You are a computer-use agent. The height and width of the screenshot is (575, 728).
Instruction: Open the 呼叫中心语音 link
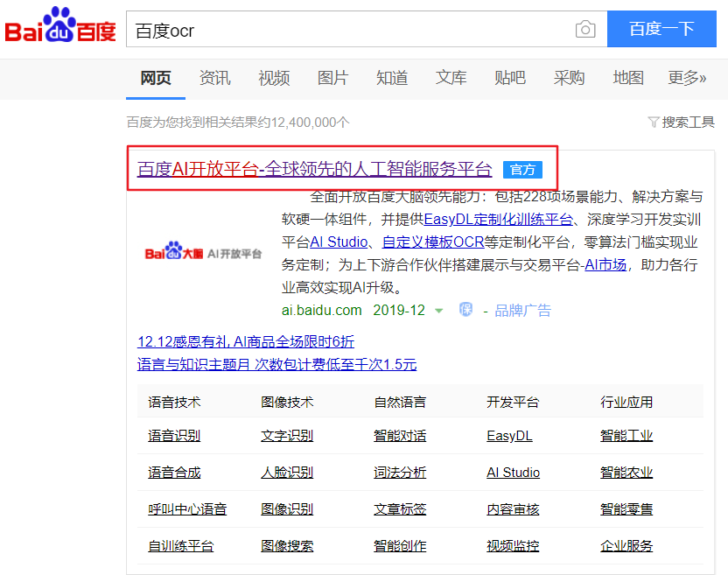point(187,509)
